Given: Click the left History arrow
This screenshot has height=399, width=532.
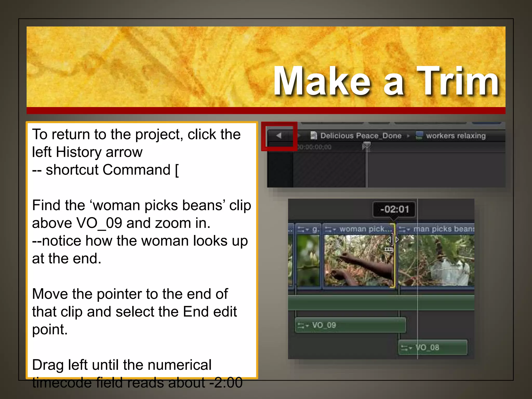Looking at the screenshot, I should click(279, 135).
